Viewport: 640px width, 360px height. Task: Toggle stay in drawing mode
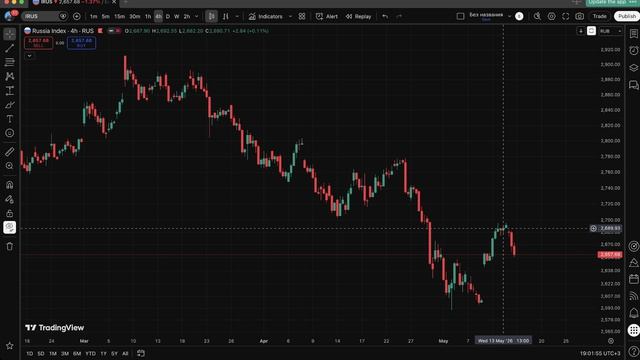10,199
